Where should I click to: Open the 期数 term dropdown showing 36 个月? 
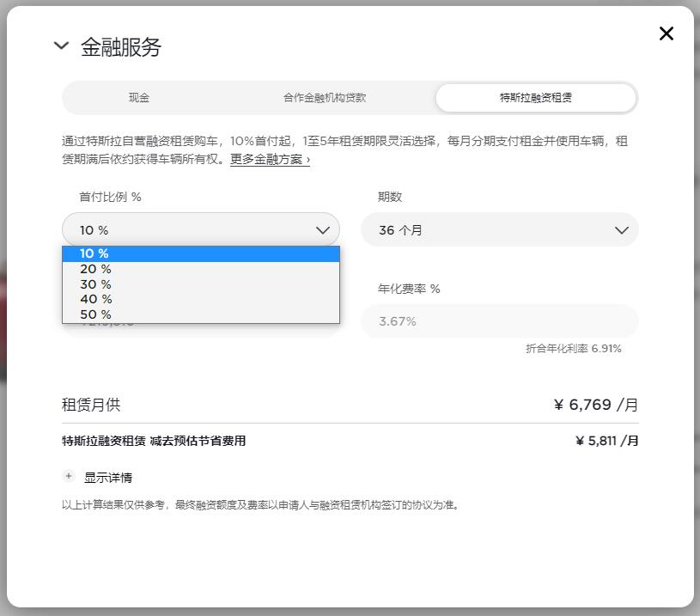pos(500,229)
